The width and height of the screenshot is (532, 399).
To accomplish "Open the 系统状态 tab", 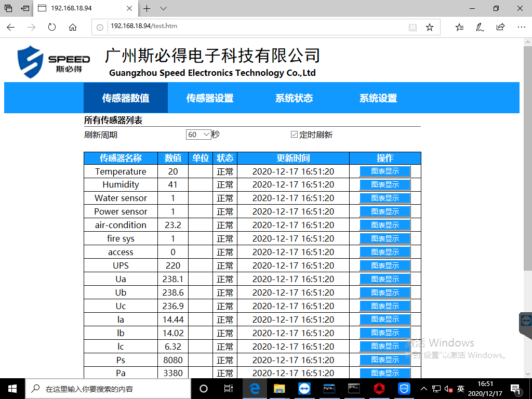I will [294, 98].
